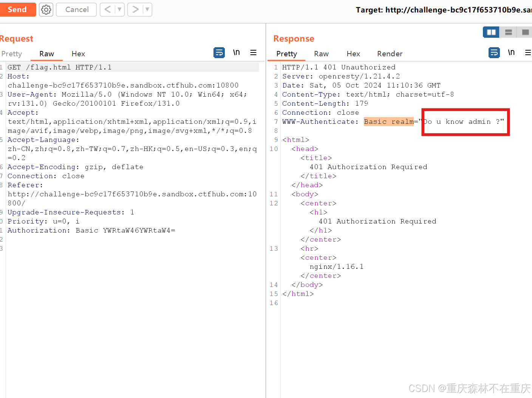Go forward to next request arrow
Image resolution: width=532 pixels, height=398 pixels.
pyautogui.click(x=135, y=9)
